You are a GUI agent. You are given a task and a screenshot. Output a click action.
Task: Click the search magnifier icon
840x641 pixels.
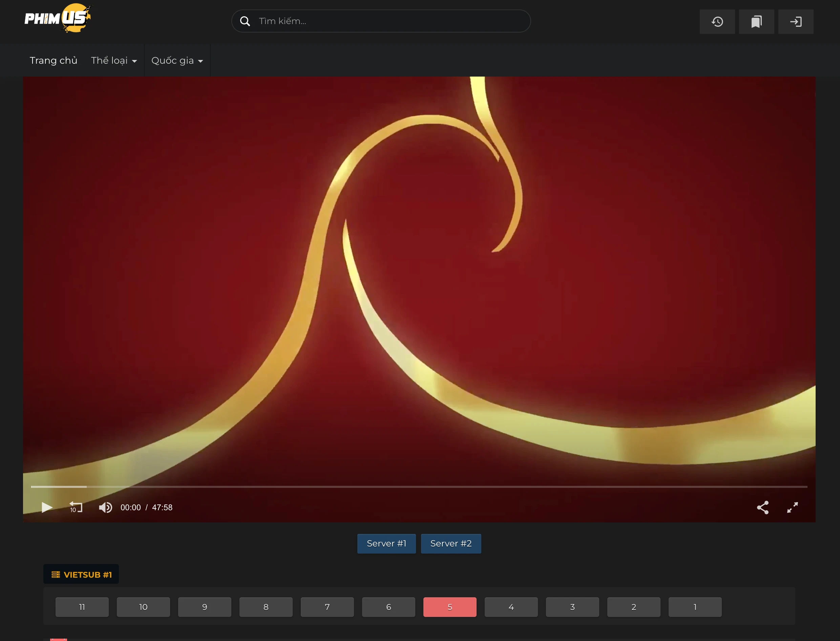[x=245, y=21]
